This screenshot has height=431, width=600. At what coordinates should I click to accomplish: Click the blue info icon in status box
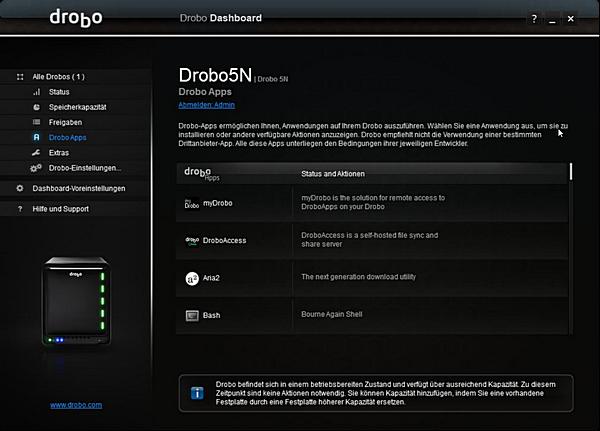197,393
